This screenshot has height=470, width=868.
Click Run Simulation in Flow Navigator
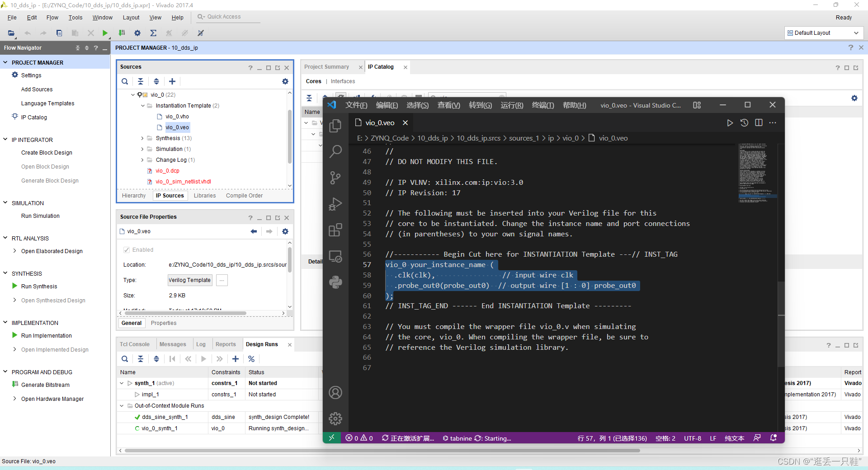(x=40, y=216)
